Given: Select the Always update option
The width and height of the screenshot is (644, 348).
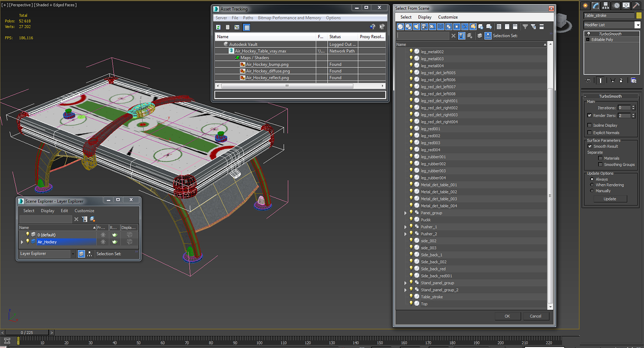Looking at the screenshot, I should point(592,179).
